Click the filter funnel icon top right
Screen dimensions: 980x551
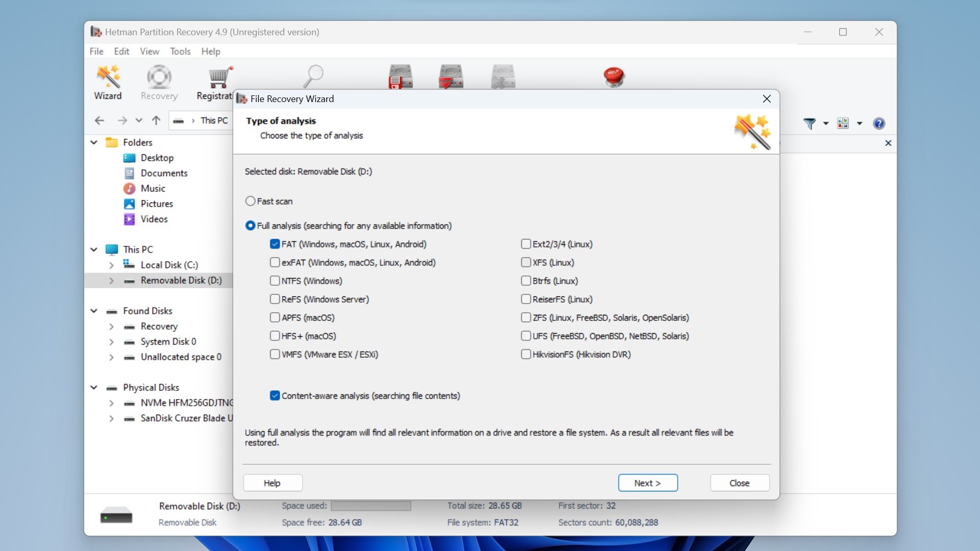tap(809, 123)
